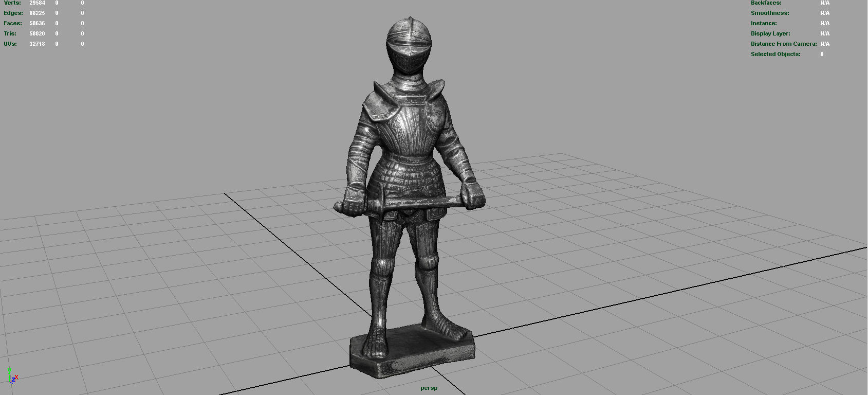This screenshot has width=868, height=395.
Task: Click the UV count value '32718'
Action: click(37, 44)
